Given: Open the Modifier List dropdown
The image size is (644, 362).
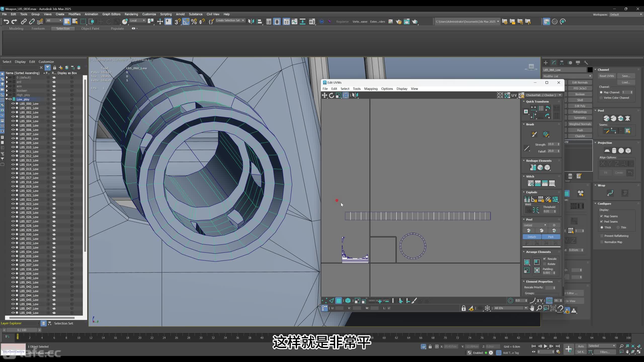Looking at the screenshot, I should [567, 76].
